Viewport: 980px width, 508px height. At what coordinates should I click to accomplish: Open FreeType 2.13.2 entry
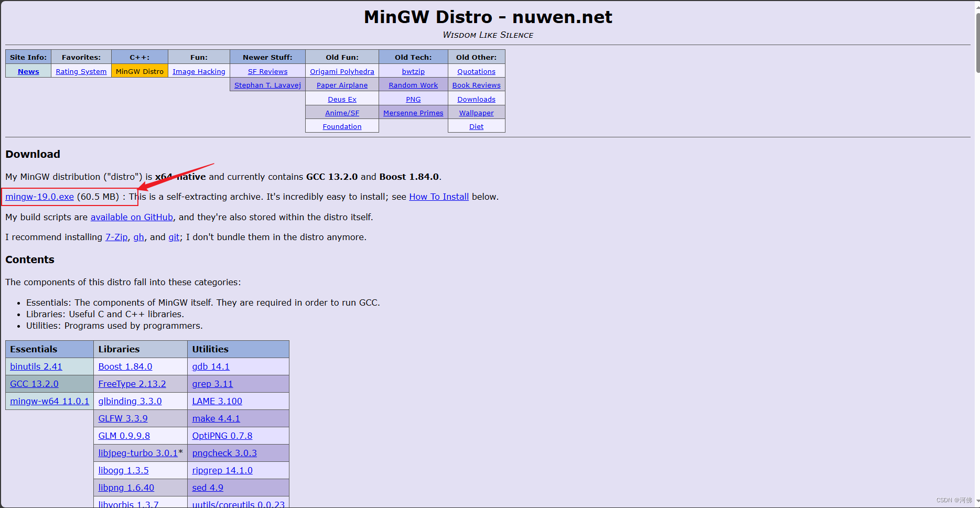click(132, 384)
